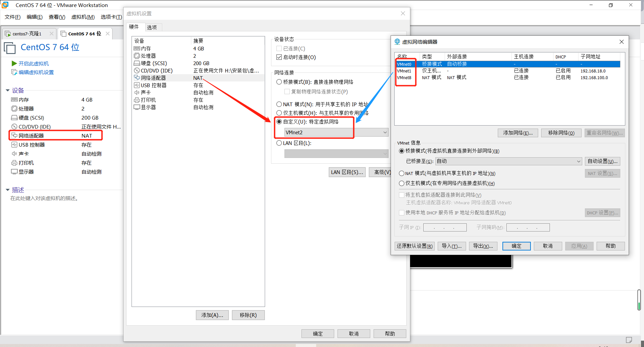
Task: Click the hard disk (SCSI) icon in main window
Action: (14, 118)
